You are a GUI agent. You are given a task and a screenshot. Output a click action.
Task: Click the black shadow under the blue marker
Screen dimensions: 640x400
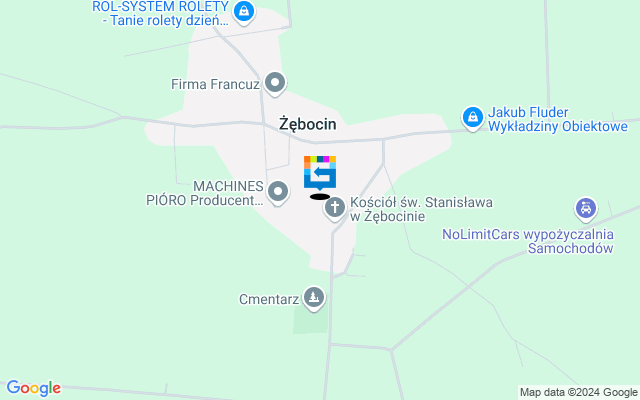(x=320, y=197)
